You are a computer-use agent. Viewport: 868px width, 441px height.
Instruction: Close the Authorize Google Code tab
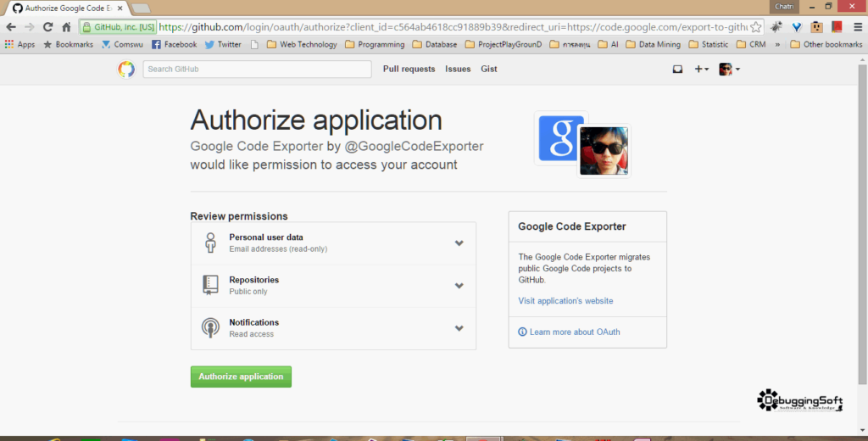(x=120, y=8)
